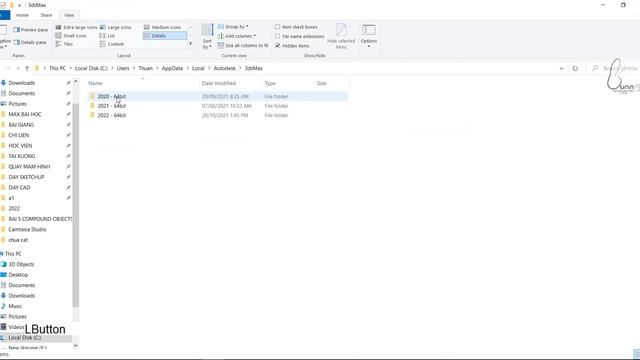Click AppData breadcrumb
640x360 pixels.
(172, 68)
